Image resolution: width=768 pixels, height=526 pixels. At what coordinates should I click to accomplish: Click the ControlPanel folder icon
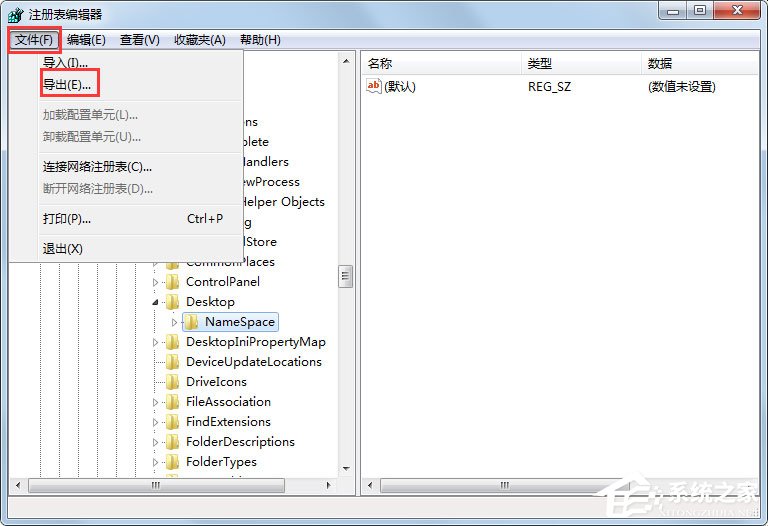coord(172,282)
